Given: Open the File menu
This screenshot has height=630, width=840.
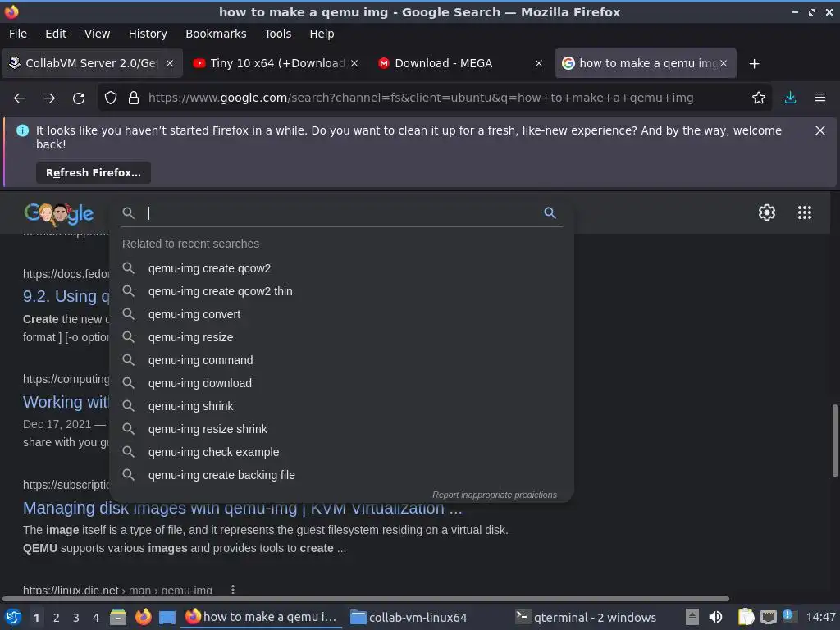Looking at the screenshot, I should [18, 34].
